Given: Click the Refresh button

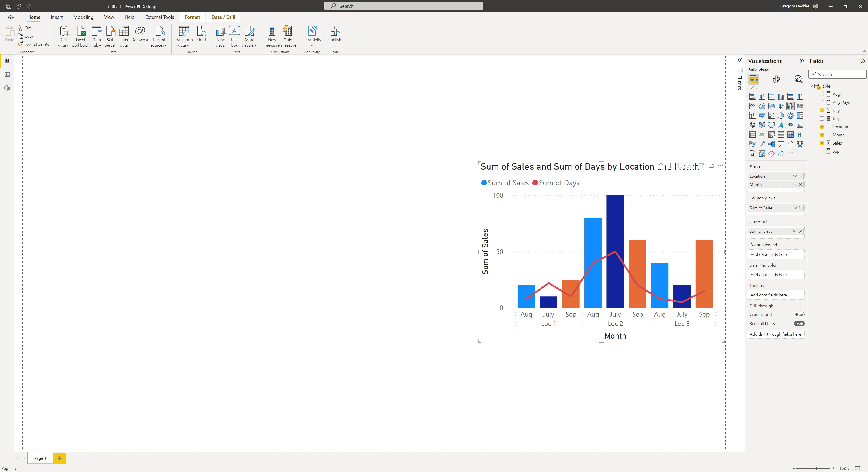Looking at the screenshot, I should coord(201,34).
